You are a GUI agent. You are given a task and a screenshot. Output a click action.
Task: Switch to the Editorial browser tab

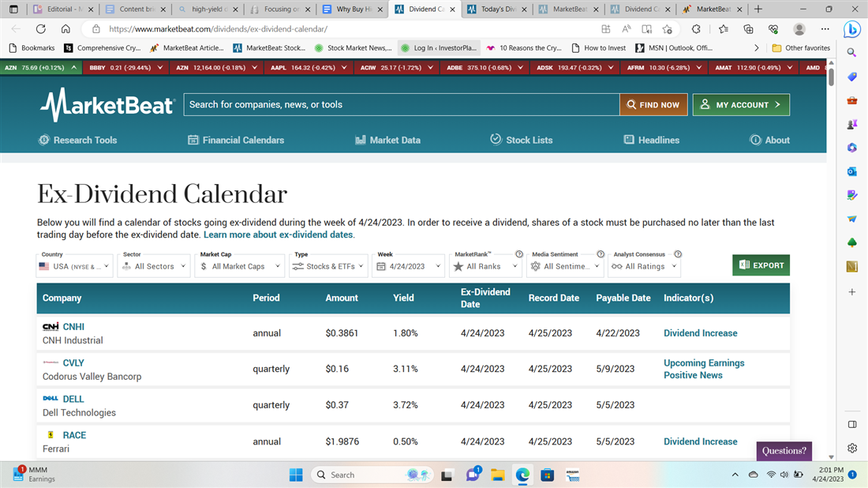tap(64, 9)
